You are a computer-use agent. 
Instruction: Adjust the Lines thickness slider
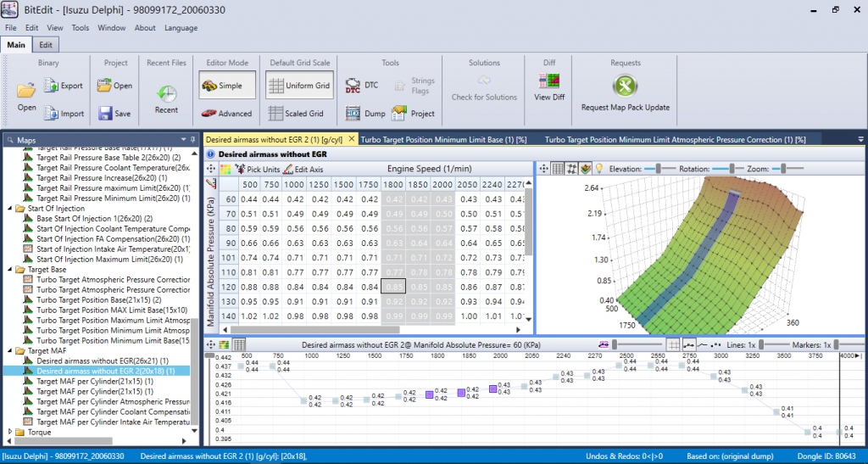pyautogui.click(x=761, y=344)
